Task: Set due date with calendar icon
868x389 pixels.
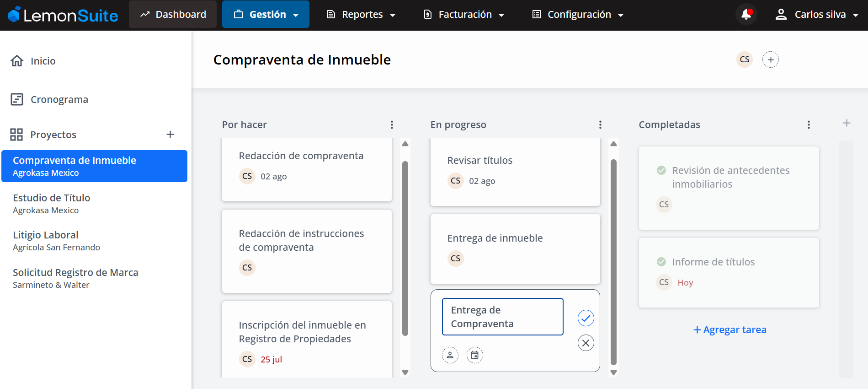Action: [474, 355]
